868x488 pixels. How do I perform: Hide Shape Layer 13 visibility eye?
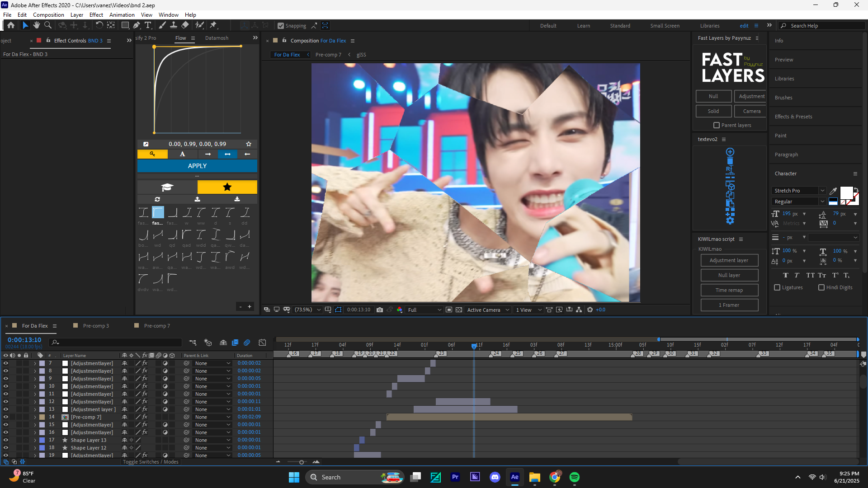click(6, 440)
